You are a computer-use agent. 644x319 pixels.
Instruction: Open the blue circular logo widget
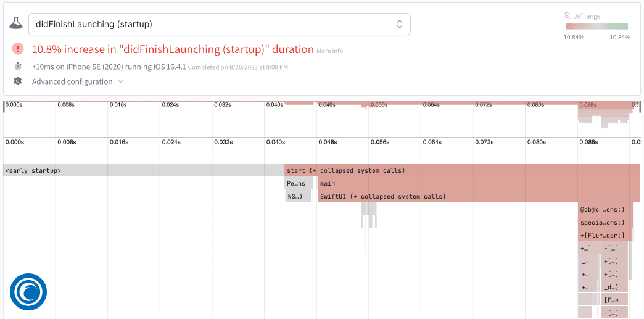28,292
